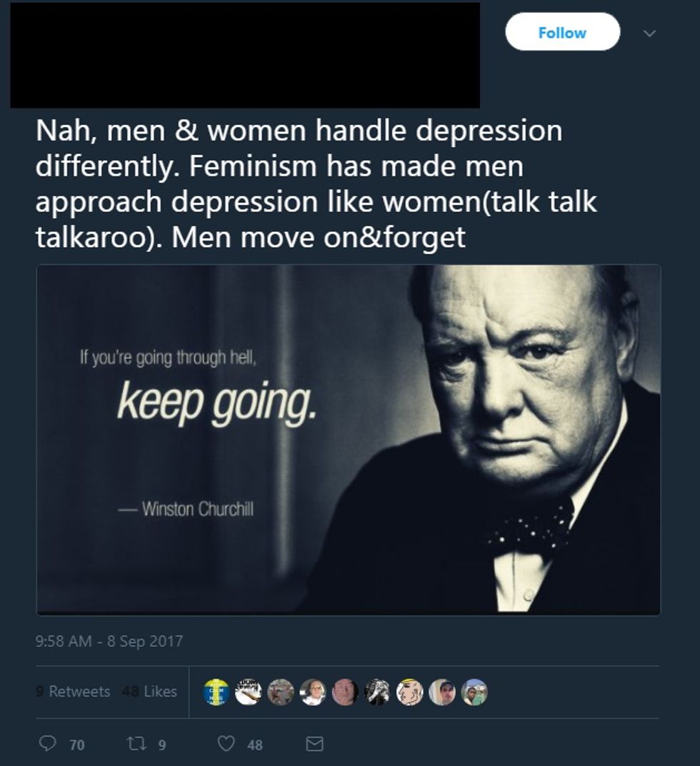Image resolution: width=700 pixels, height=766 pixels.
Task: Click the envelope direct message icon
Action: (x=314, y=744)
